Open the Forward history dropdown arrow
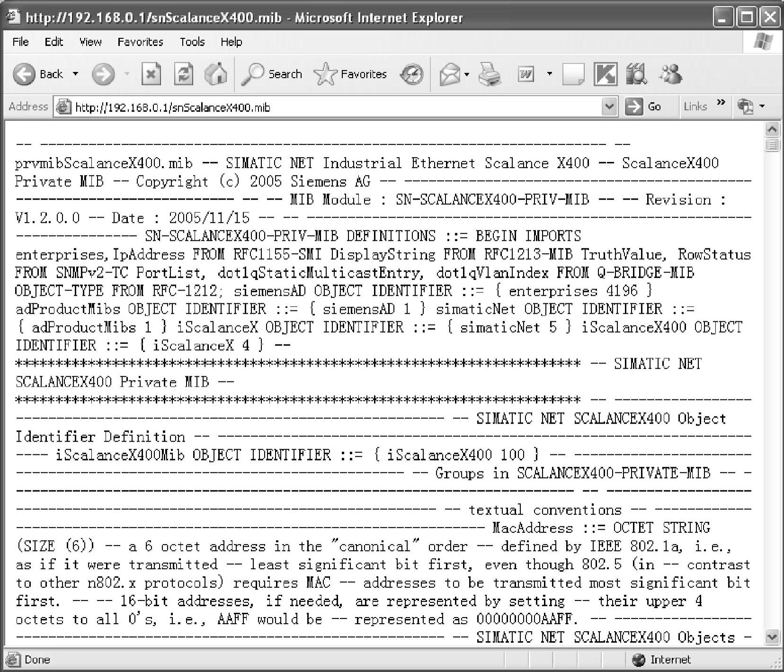Image resolution: width=784 pixels, height=672 pixels. [127, 74]
